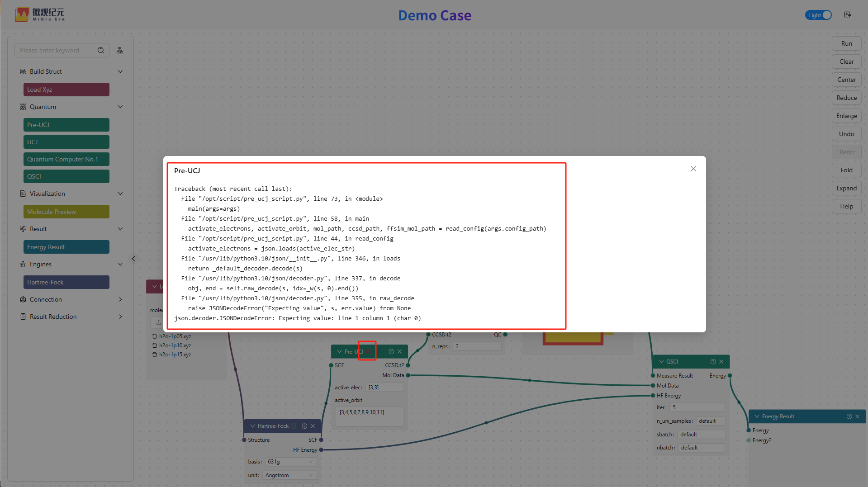Edit the iter input field

(698, 407)
